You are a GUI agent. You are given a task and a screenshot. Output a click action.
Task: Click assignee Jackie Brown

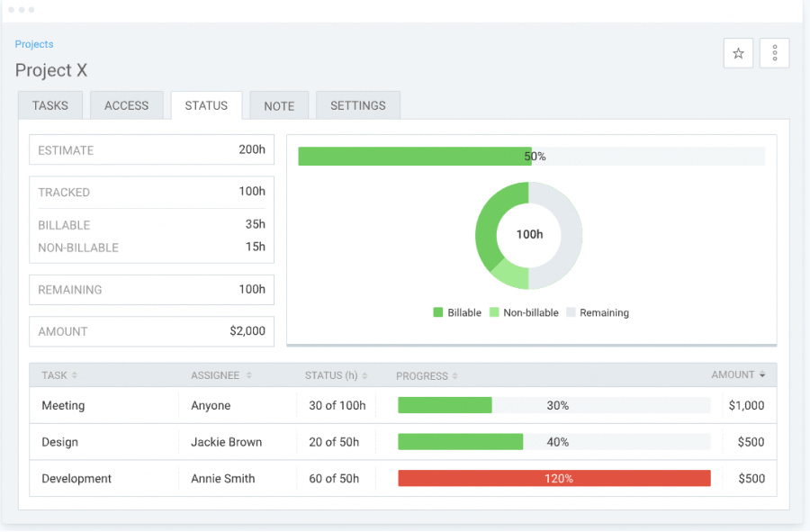(x=226, y=442)
